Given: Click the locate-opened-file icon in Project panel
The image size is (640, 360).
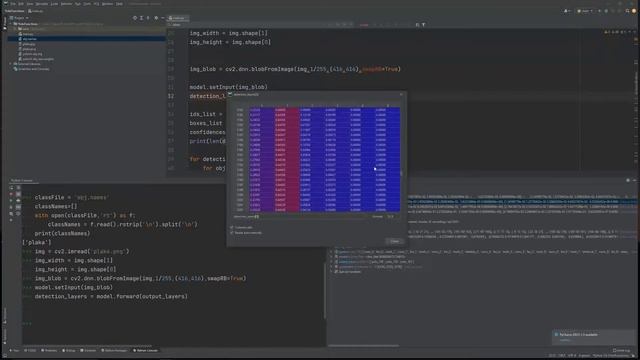Looking at the screenshot, I should [x=135, y=18].
